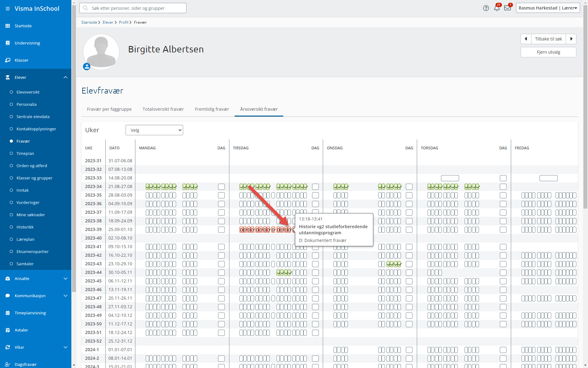The width and height of the screenshot is (588, 368).
Task: Open Orden og atferd in sidebar
Action: click(32, 166)
